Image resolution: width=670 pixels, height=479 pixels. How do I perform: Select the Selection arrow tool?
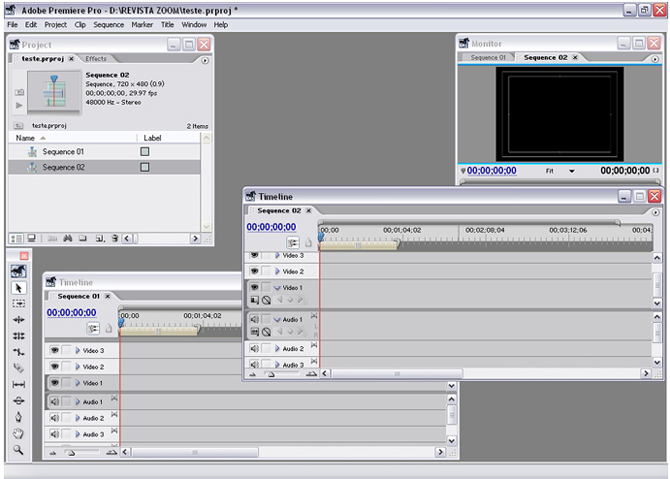[x=18, y=287]
